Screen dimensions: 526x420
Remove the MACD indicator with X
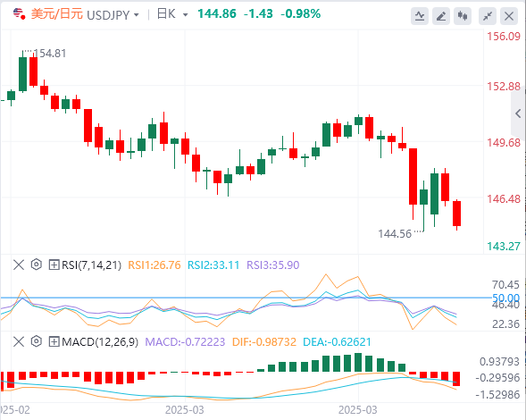(19, 341)
